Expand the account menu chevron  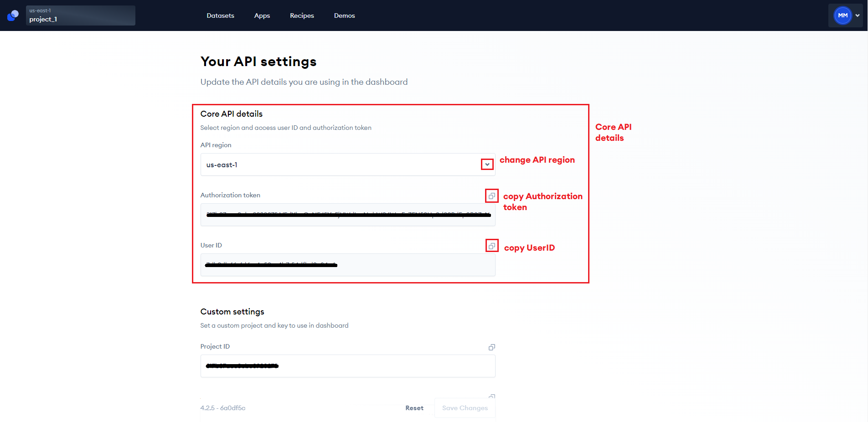coord(858,15)
